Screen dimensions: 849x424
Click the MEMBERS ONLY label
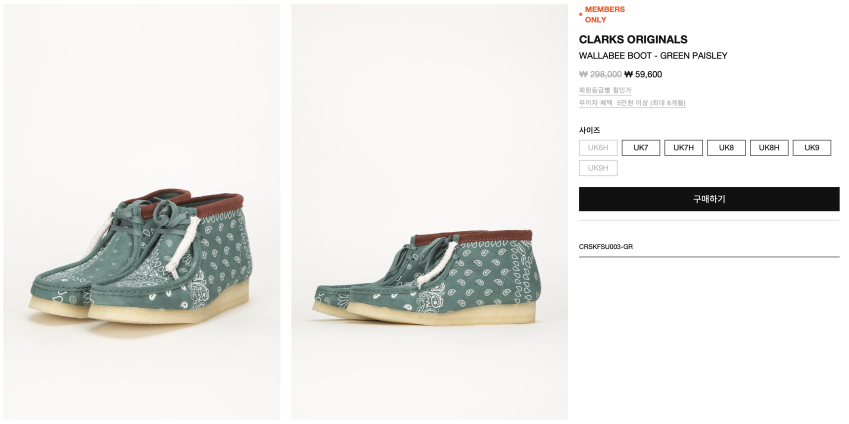(x=605, y=14)
